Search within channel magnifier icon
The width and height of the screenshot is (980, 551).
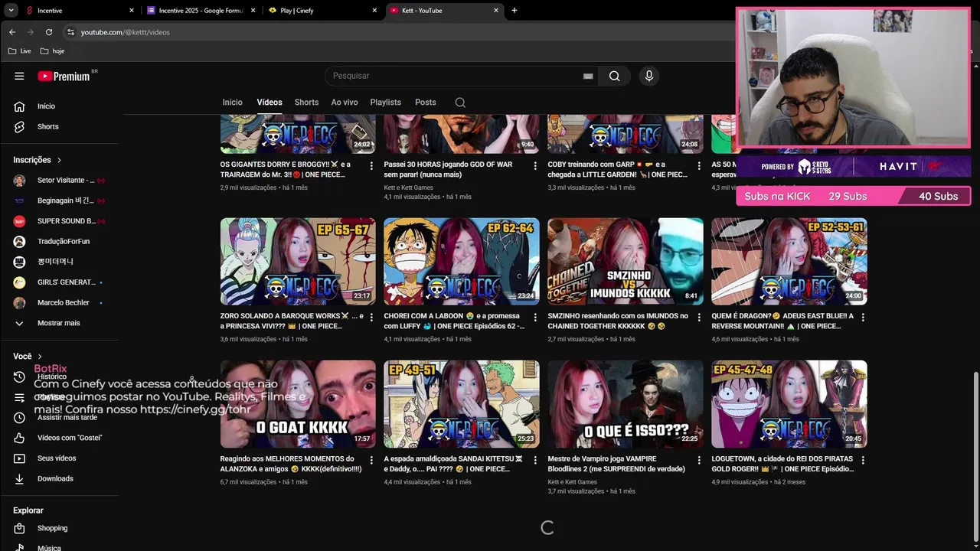point(460,103)
